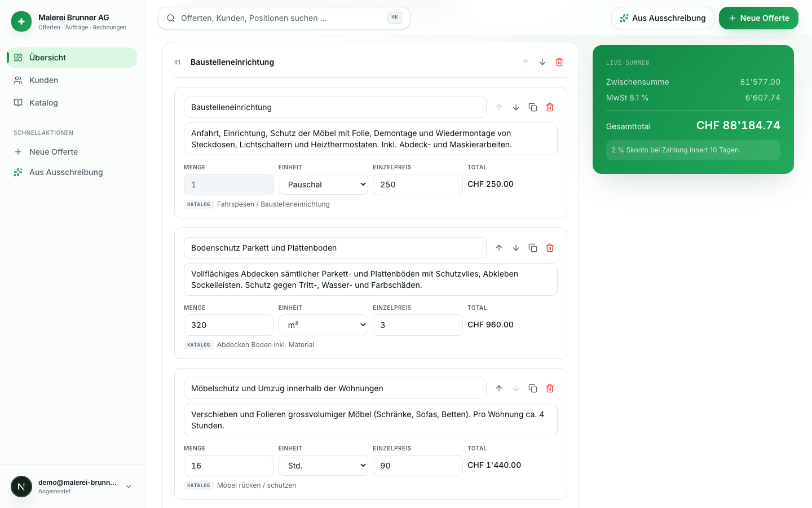Delete the Baustelleneinrichtung section with trash icon

(x=559, y=62)
